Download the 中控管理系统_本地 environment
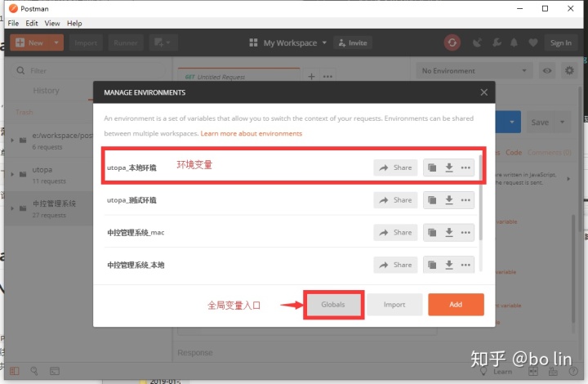 point(449,265)
